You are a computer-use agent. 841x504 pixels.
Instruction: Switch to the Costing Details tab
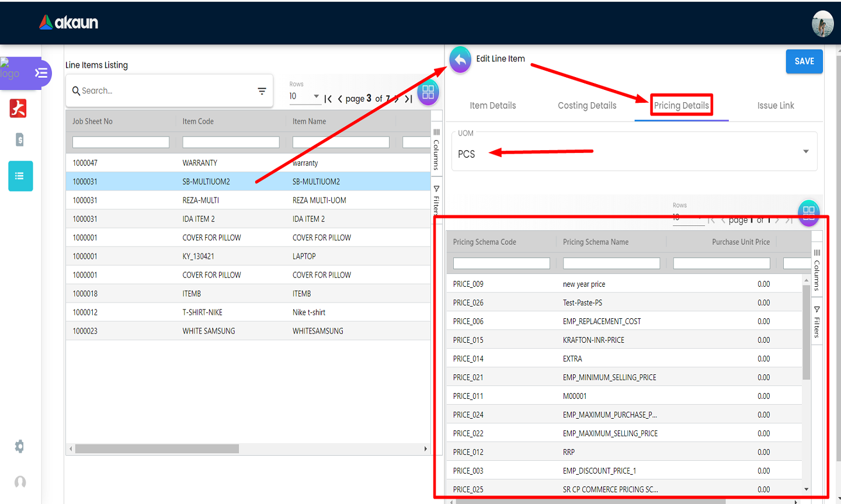point(587,106)
